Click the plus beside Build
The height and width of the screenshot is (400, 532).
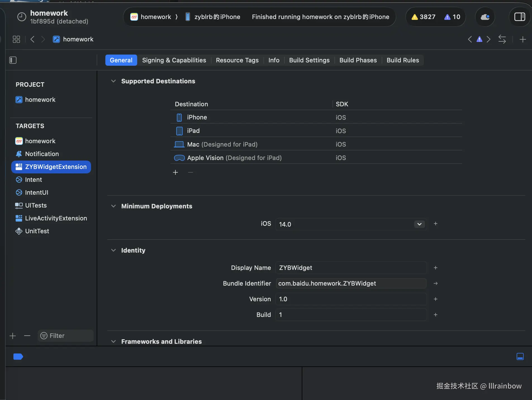click(435, 315)
